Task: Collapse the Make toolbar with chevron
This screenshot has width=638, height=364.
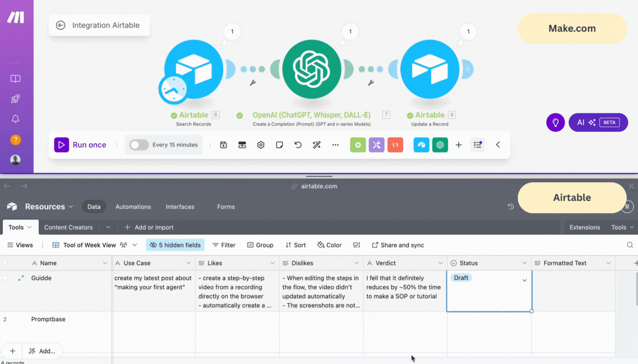Action: 498,145
